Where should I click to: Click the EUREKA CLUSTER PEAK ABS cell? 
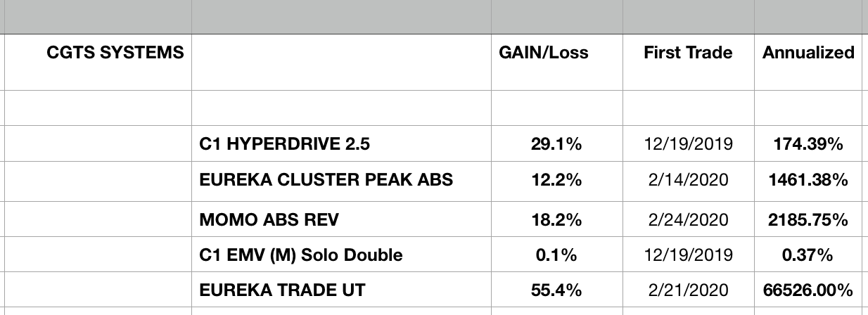coord(326,180)
